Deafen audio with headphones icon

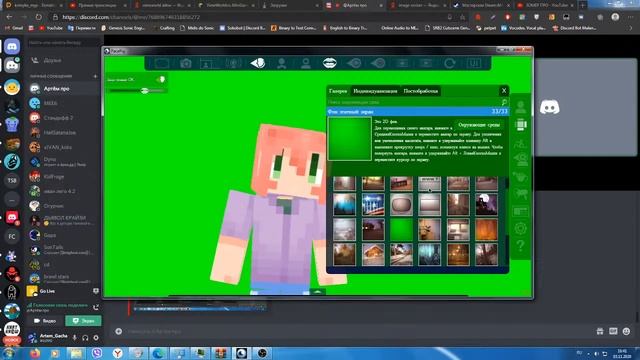click(x=85, y=338)
